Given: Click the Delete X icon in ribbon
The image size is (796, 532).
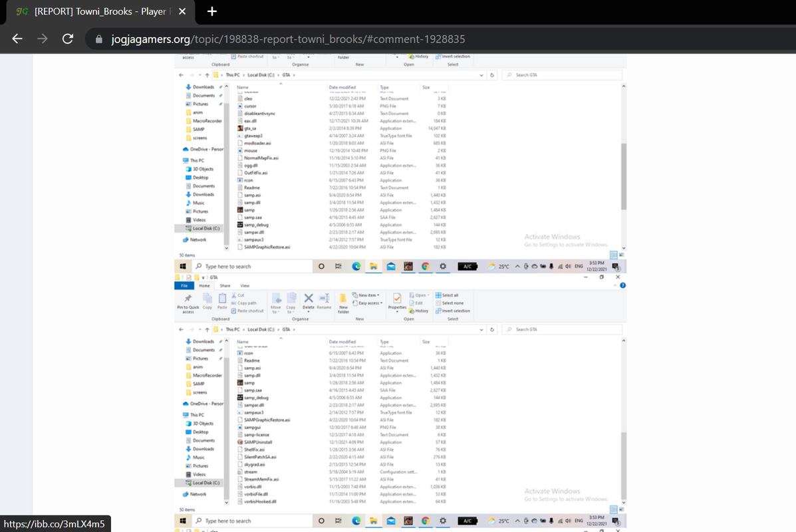Looking at the screenshot, I should pyautogui.click(x=308, y=301).
